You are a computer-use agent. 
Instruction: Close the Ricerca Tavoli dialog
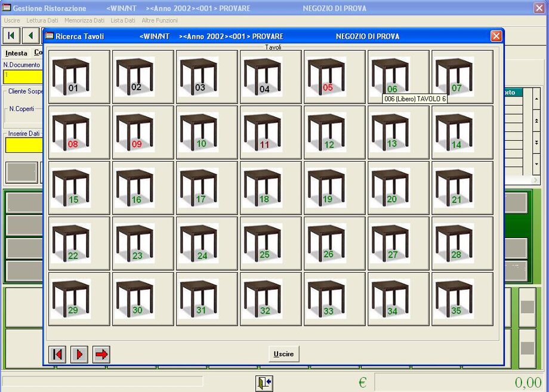pyautogui.click(x=496, y=36)
